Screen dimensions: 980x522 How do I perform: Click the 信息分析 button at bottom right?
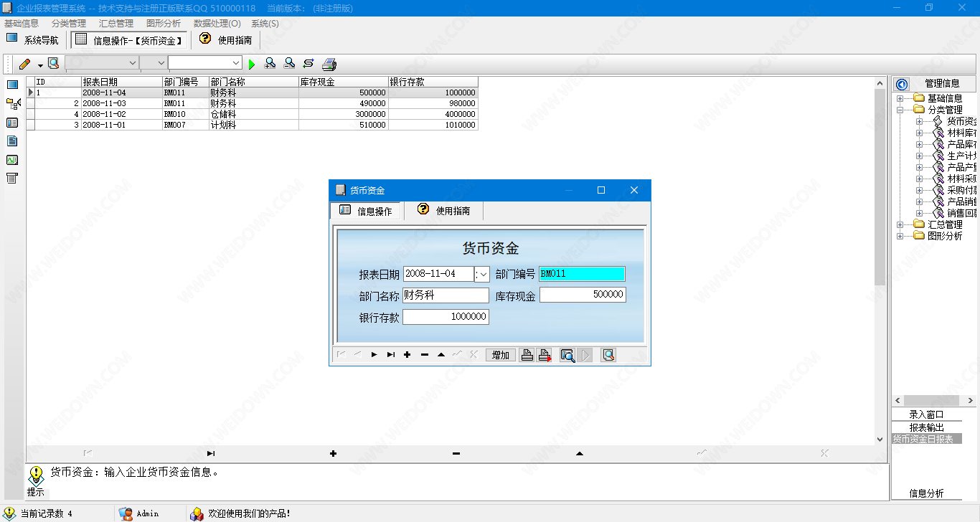pyautogui.click(x=926, y=493)
